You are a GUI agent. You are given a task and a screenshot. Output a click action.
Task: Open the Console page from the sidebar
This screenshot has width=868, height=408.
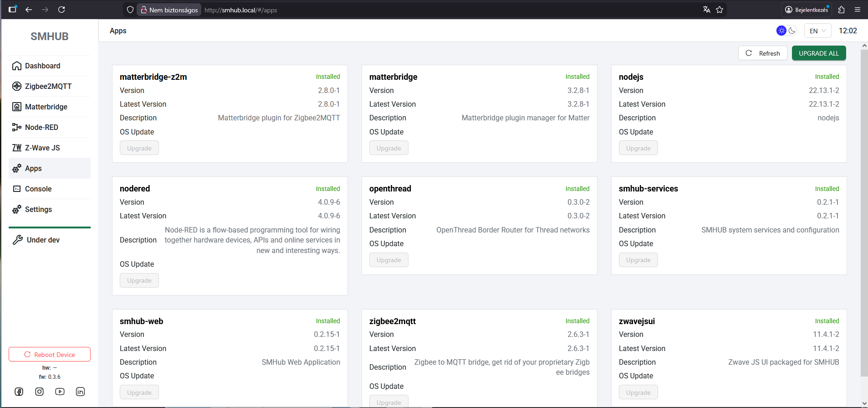(x=38, y=189)
